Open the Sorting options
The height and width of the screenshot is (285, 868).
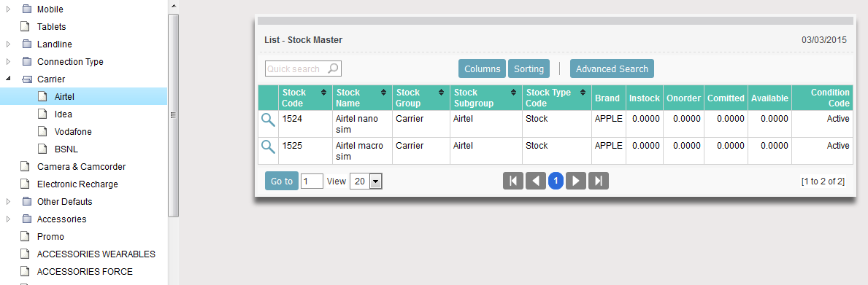(529, 69)
